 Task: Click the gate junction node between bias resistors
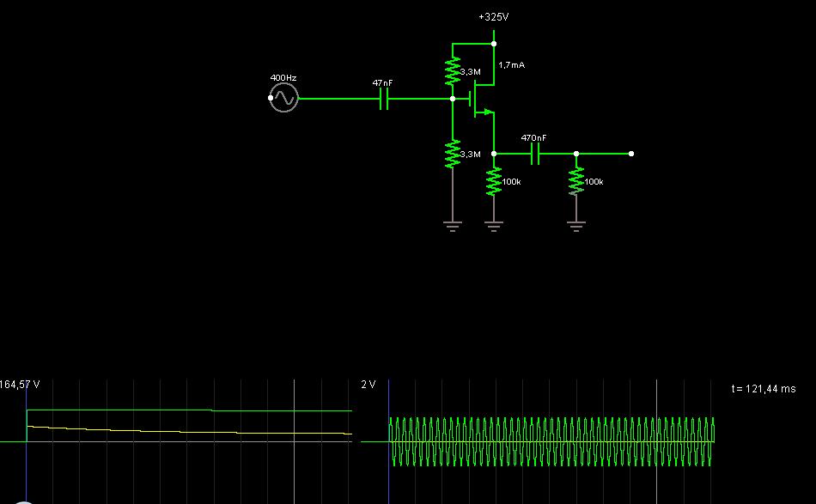(x=452, y=99)
